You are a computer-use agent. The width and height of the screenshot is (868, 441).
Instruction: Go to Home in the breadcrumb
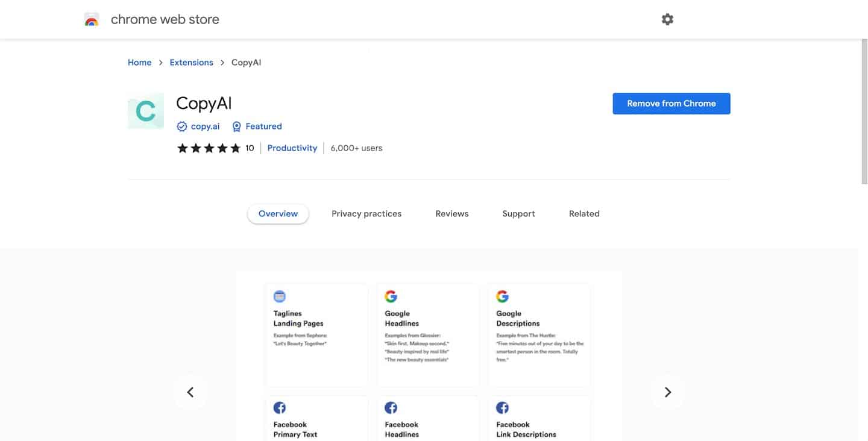coord(140,63)
